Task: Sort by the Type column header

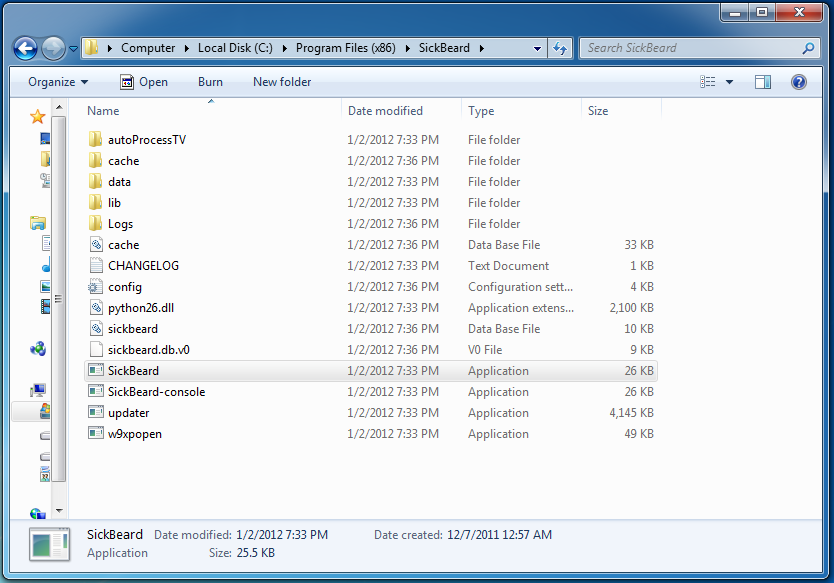Action: tap(521, 111)
